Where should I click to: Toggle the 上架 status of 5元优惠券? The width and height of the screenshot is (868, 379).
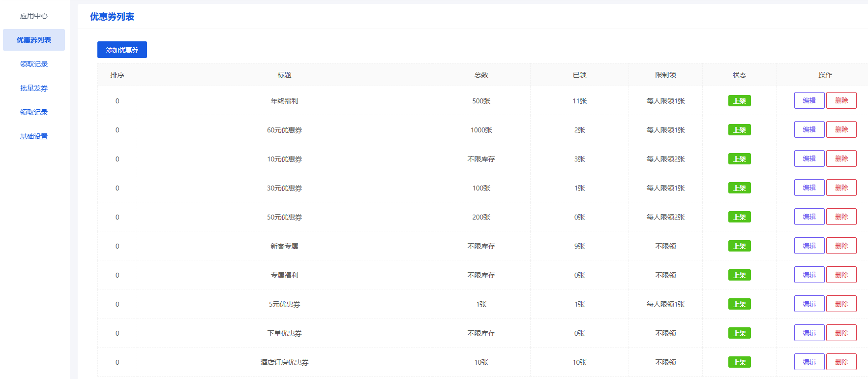pyautogui.click(x=739, y=304)
